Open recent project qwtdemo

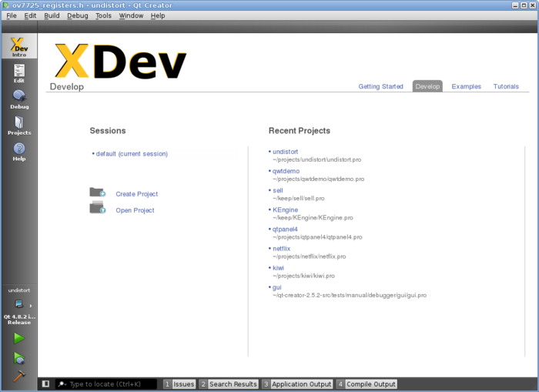point(286,171)
